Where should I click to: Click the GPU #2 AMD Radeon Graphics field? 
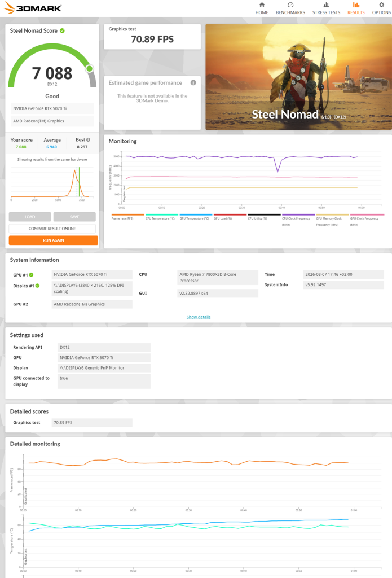point(92,304)
